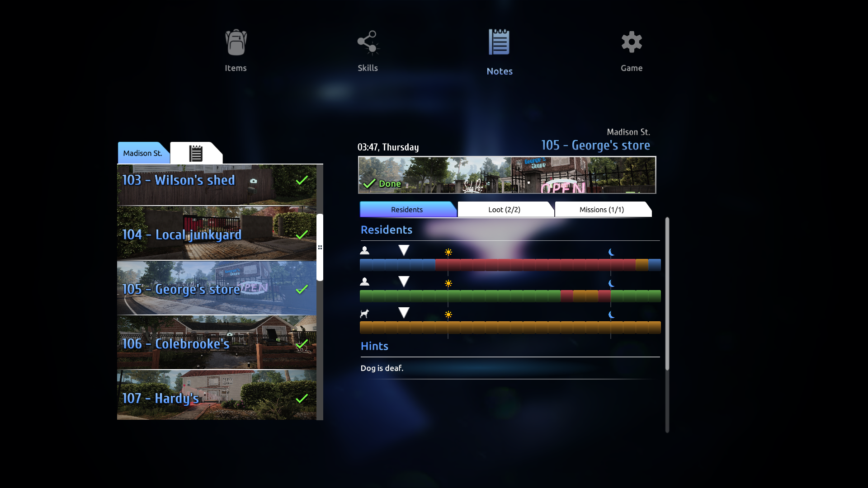Open the Game settings panel
Image resolution: width=868 pixels, height=488 pixels.
631,51
